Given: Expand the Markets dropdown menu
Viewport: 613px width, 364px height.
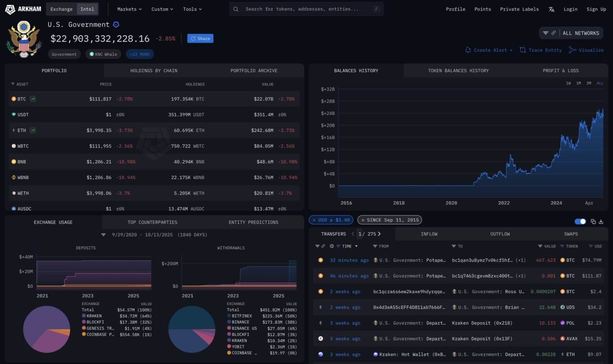Looking at the screenshot, I should pyautogui.click(x=129, y=9).
